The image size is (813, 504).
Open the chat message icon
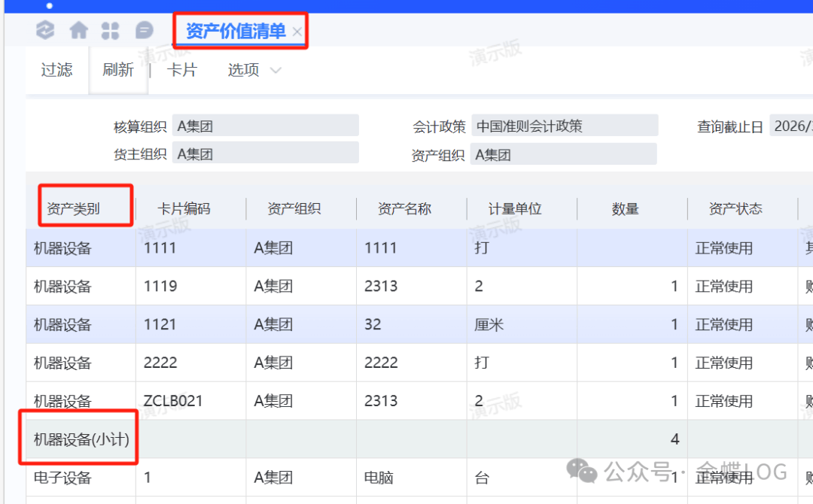pos(144,31)
